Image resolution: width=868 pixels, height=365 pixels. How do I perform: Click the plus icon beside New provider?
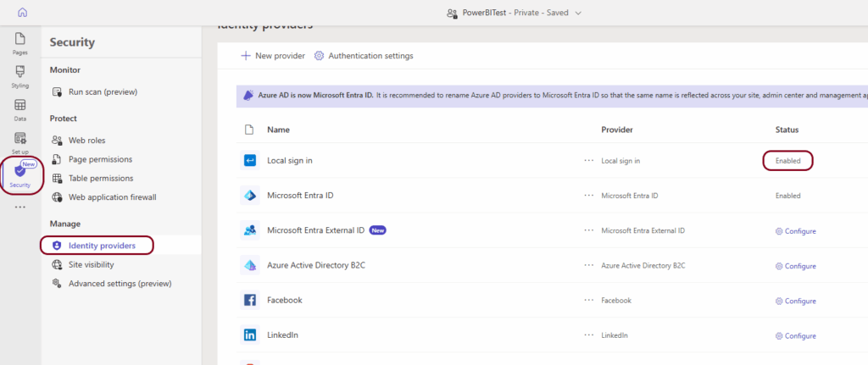[246, 56]
